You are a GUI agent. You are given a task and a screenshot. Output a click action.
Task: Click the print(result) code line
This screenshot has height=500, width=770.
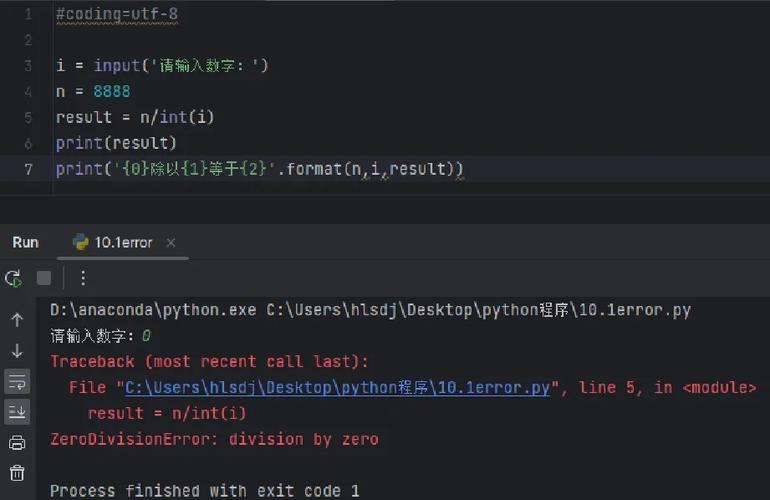coord(116,143)
